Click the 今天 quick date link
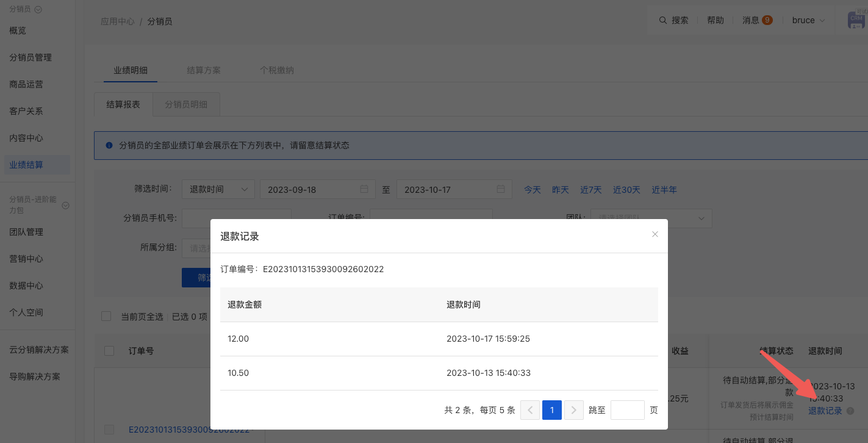868x443 pixels. point(533,190)
